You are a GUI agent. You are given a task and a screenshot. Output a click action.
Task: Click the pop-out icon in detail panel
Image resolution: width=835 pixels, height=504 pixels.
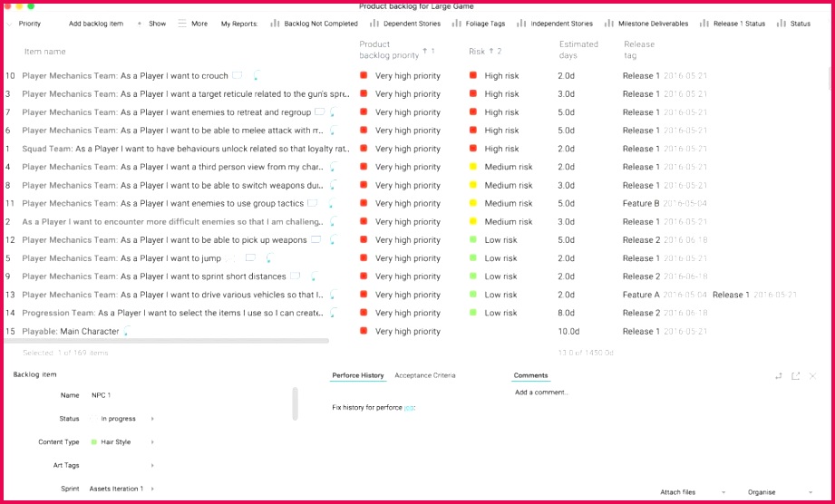point(795,376)
